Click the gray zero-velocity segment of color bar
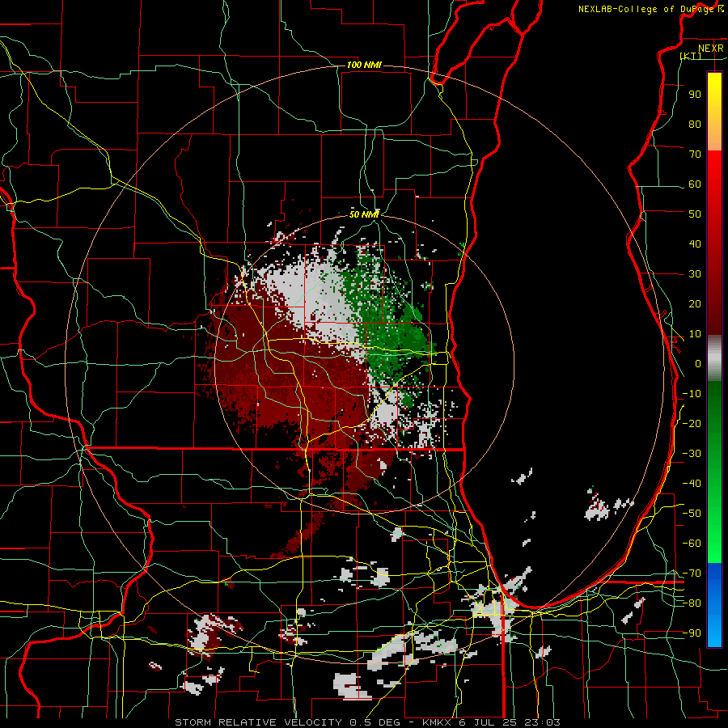This screenshot has height=728, width=728. click(714, 358)
